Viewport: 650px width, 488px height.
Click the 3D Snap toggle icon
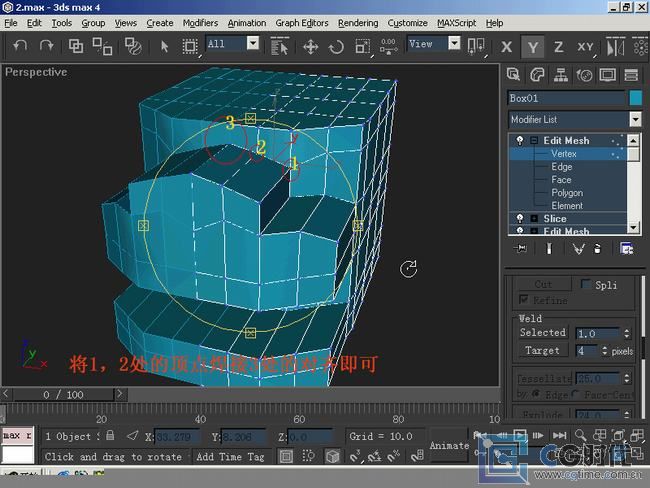click(355, 456)
